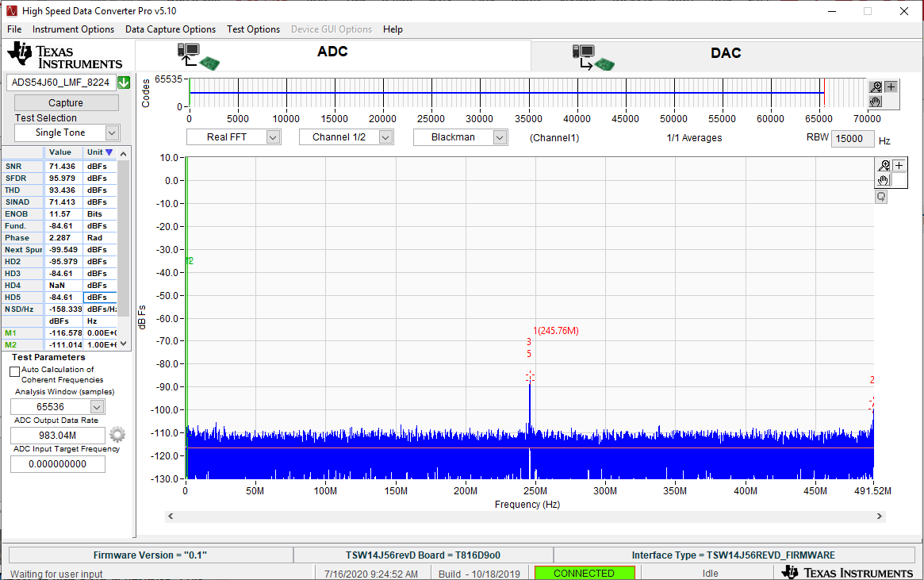924x580 pixels.
Task: Click the CONNECTED status indicator
Action: (584, 573)
